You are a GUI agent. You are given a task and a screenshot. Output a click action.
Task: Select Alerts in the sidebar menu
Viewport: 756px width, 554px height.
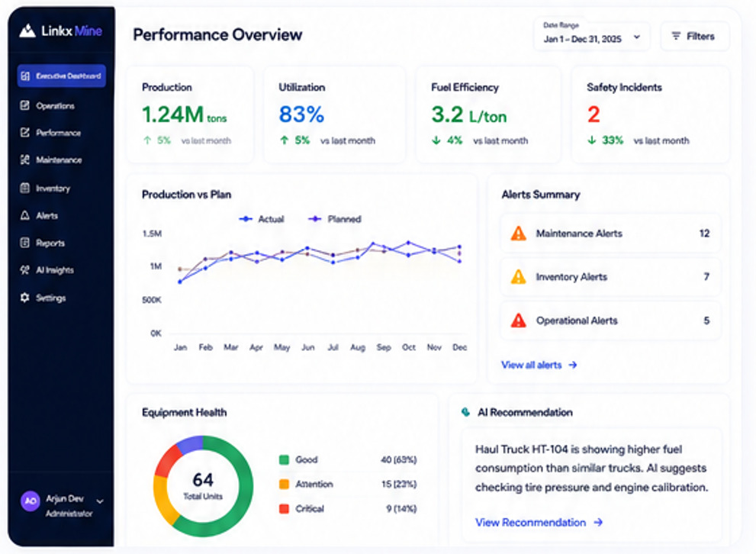pos(47,215)
